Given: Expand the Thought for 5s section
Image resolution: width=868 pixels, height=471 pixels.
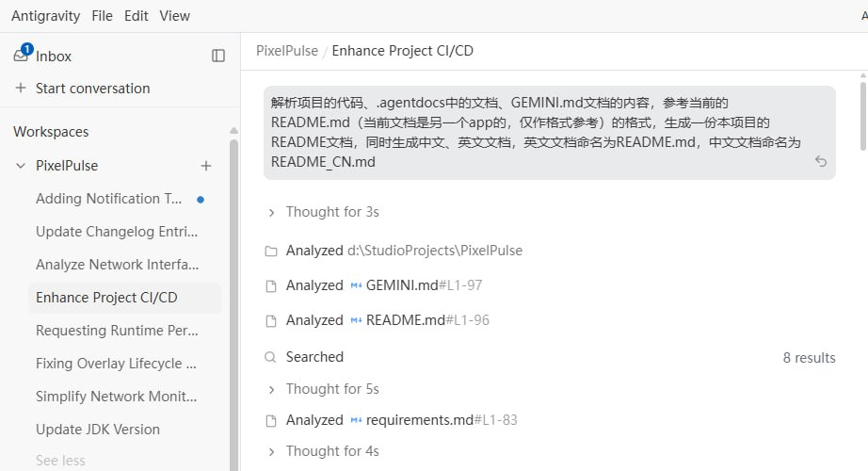Looking at the screenshot, I should click(x=271, y=389).
